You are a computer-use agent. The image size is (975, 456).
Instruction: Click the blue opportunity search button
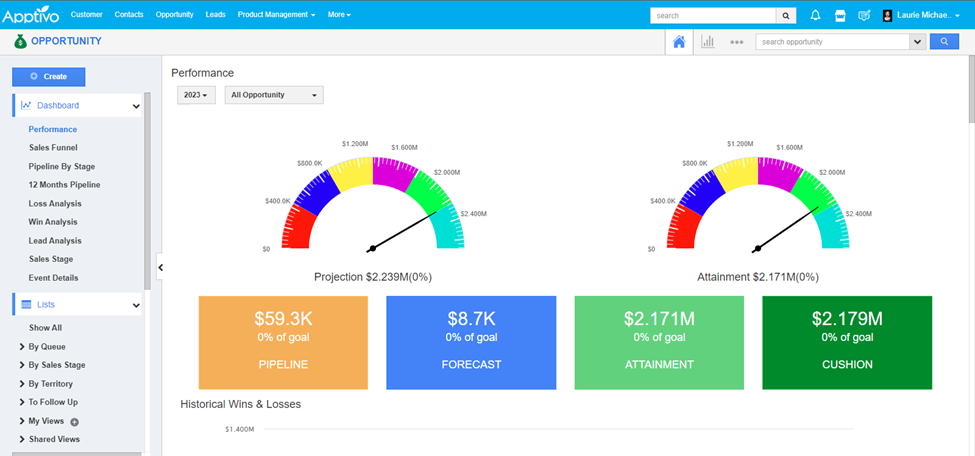click(x=944, y=42)
